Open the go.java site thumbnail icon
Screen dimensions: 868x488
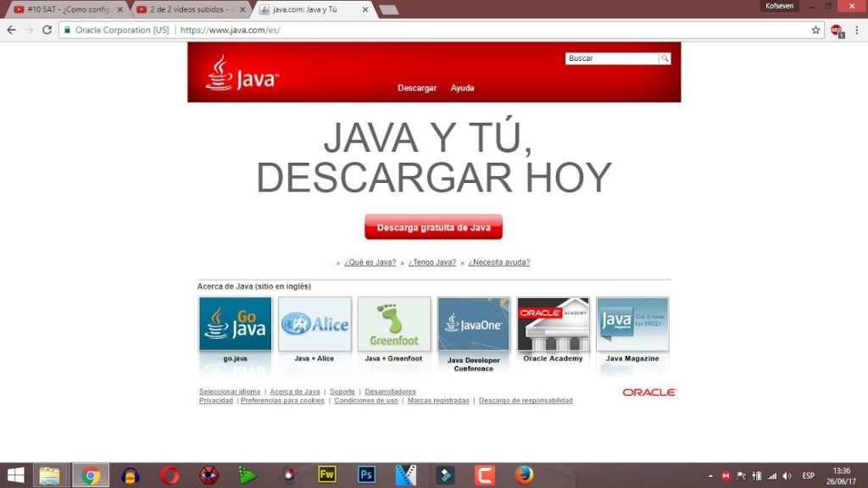(235, 324)
